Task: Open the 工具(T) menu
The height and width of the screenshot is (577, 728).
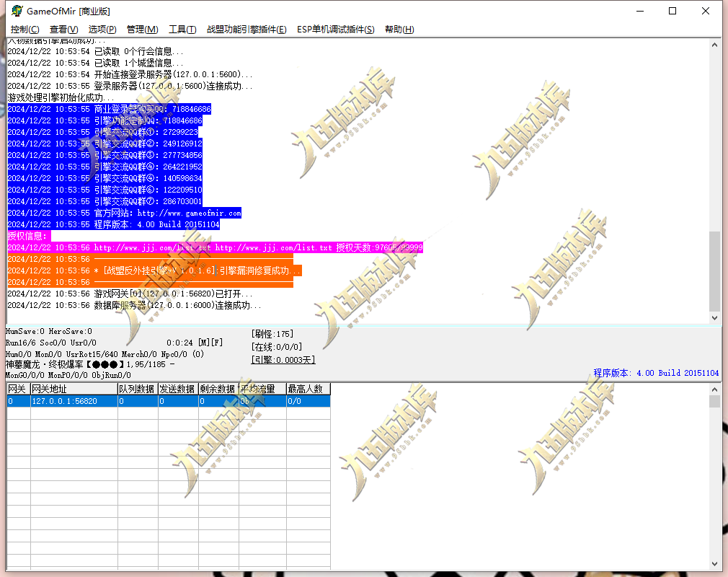Action: (x=182, y=30)
